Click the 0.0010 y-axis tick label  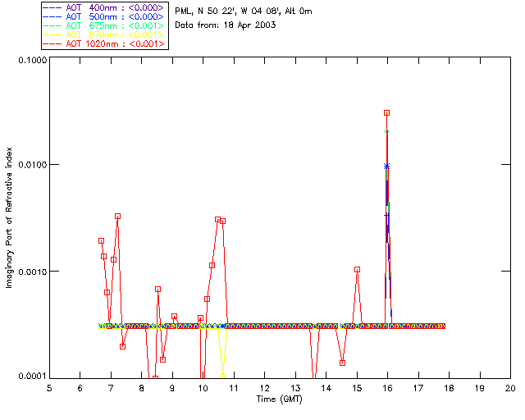[x=33, y=272]
